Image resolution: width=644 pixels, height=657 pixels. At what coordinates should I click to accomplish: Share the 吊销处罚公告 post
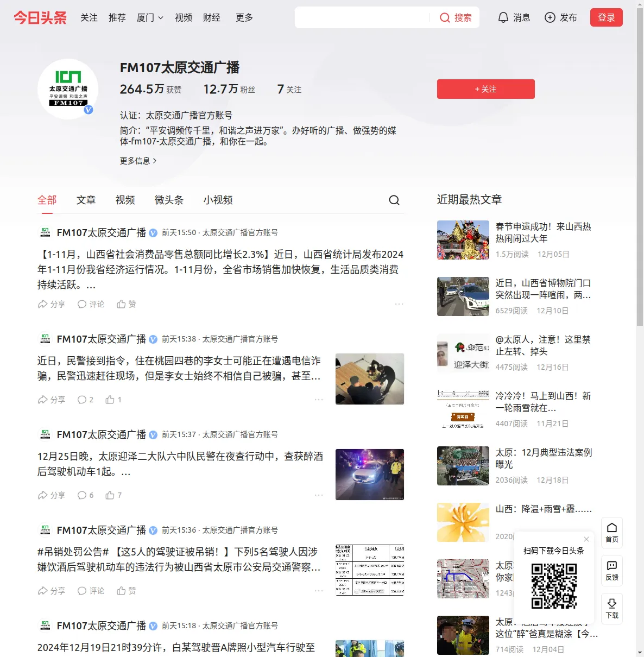[x=51, y=591]
